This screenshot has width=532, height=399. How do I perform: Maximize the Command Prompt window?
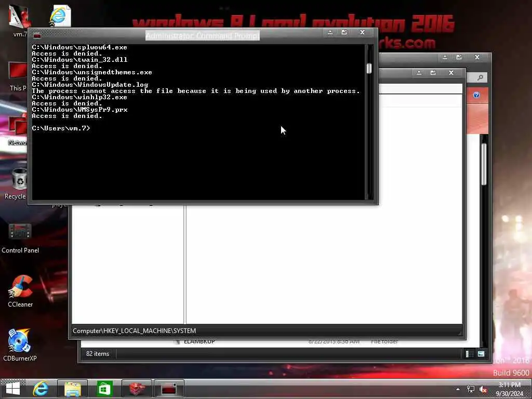coord(344,32)
